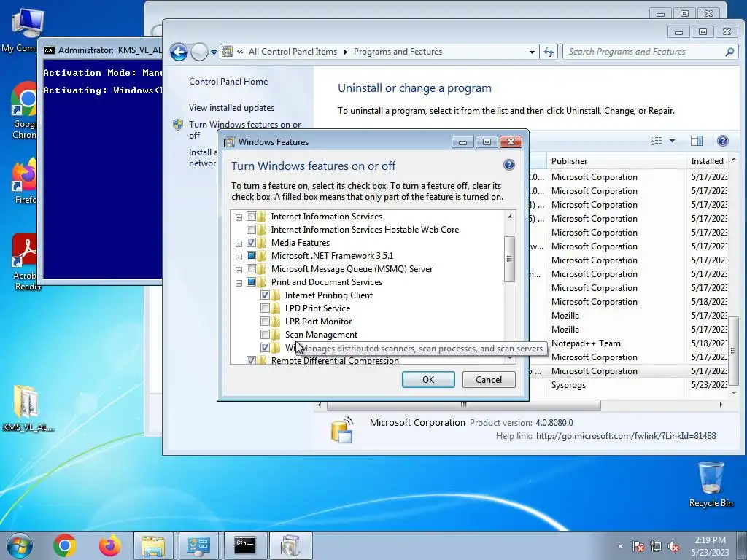Refresh the Programs and Features address bar
Image resolution: width=747 pixels, height=560 pixels.
pos(549,52)
